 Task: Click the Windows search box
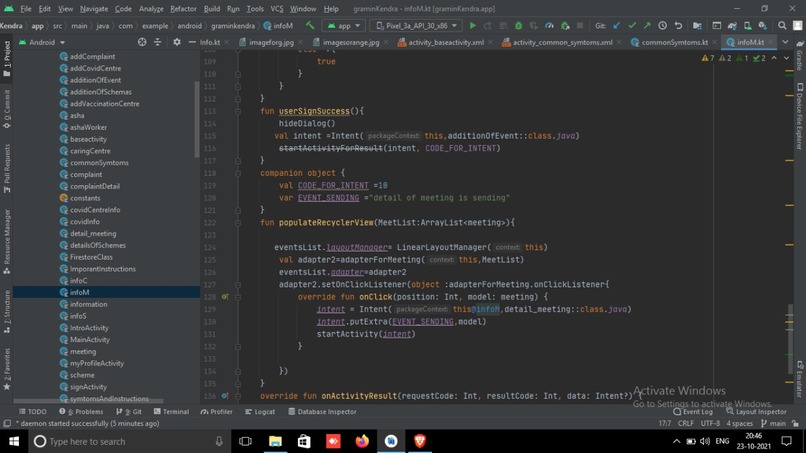(x=130, y=441)
